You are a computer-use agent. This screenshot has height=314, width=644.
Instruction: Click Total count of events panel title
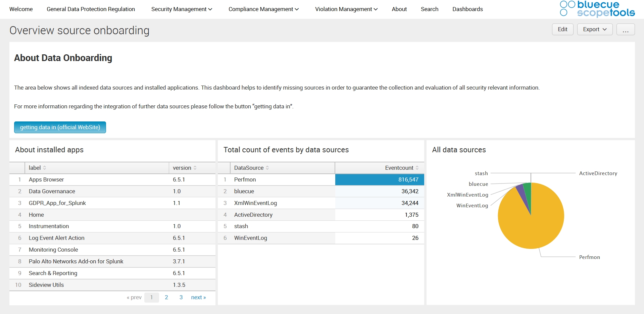[286, 150]
